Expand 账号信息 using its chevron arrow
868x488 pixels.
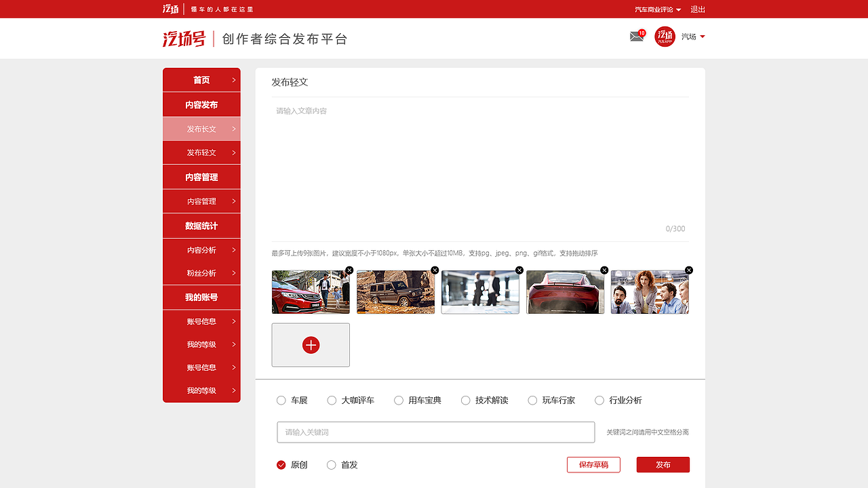pos(234,321)
